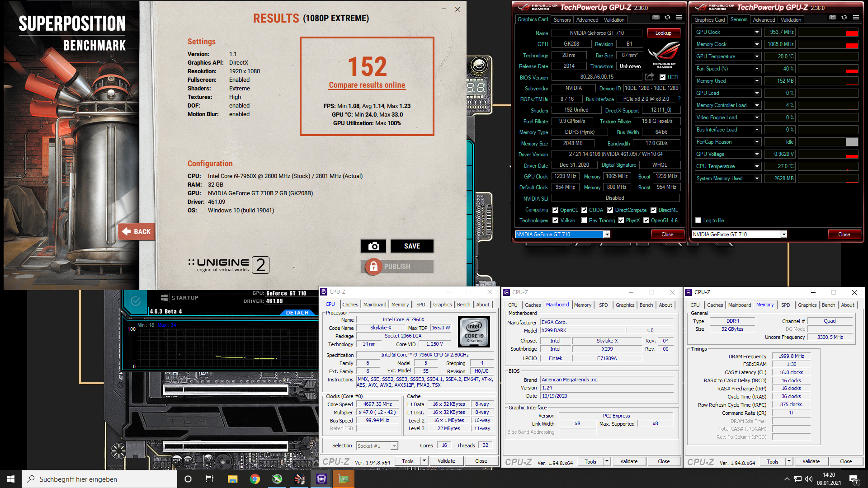Open hamburger menu in GPU-Z Sensors window
The width and height of the screenshot is (868, 488).
point(856,18)
